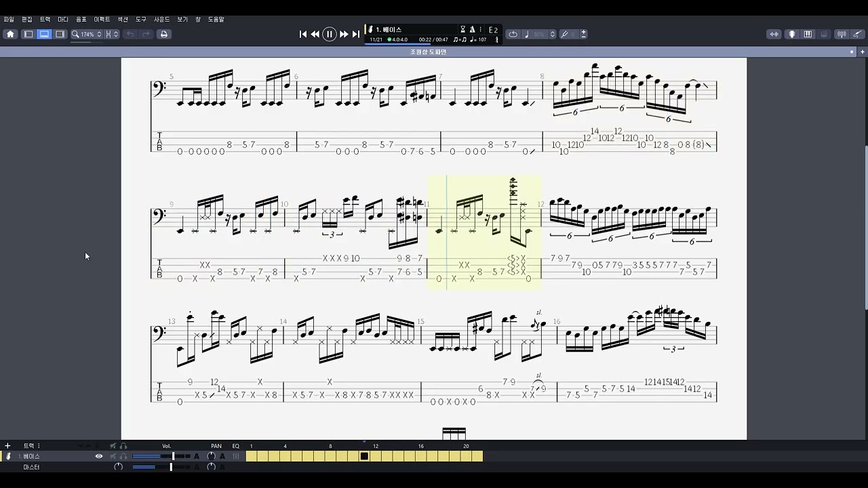Open the 보기 menu
This screenshot has width=868, height=488.
tap(182, 20)
